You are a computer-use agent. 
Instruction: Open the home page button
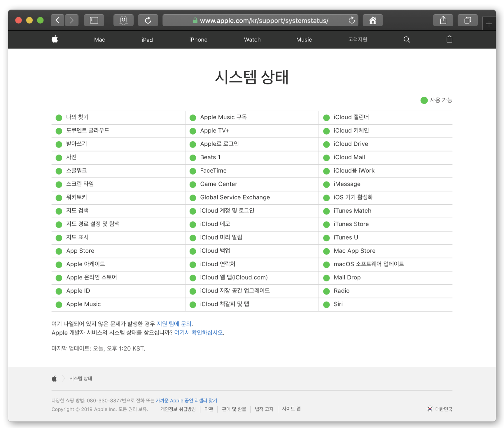(373, 20)
